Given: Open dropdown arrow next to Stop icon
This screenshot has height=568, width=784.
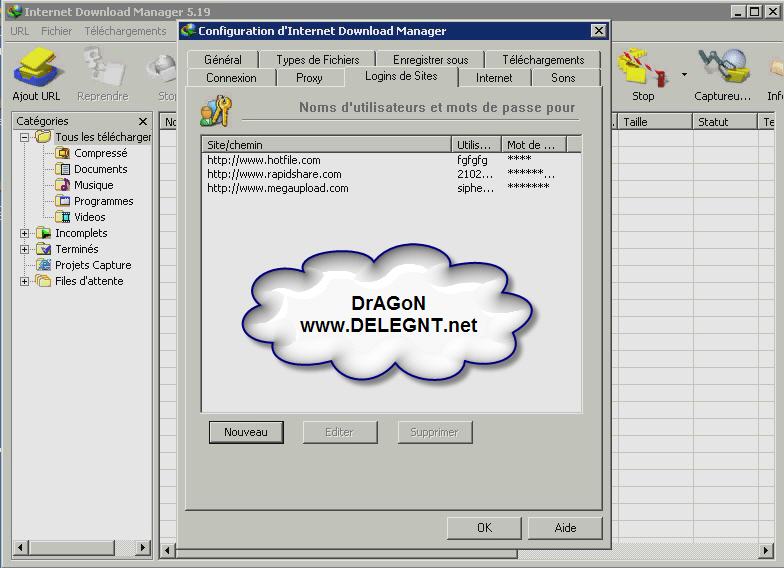Looking at the screenshot, I should tap(684, 74).
